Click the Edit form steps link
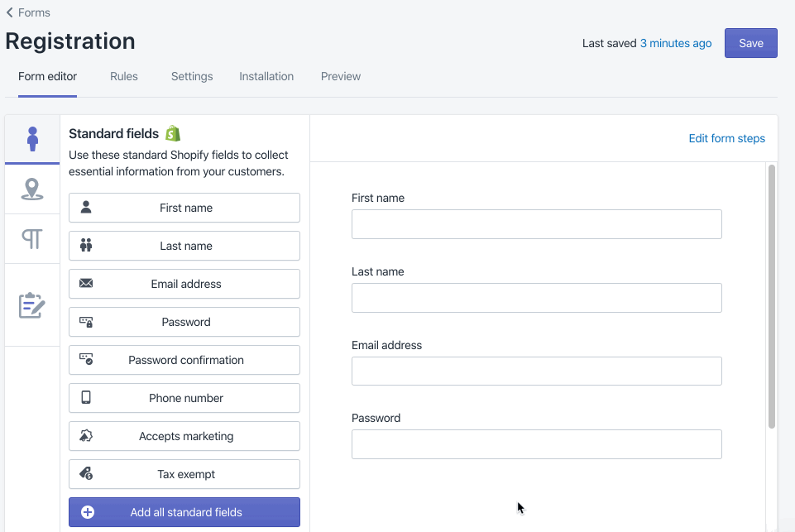 coord(726,138)
